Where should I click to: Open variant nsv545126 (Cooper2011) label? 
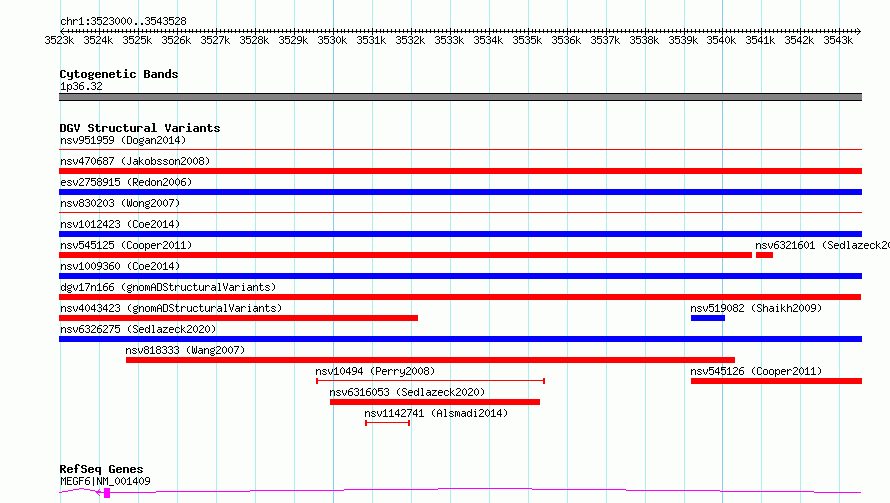tap(756, 371)
